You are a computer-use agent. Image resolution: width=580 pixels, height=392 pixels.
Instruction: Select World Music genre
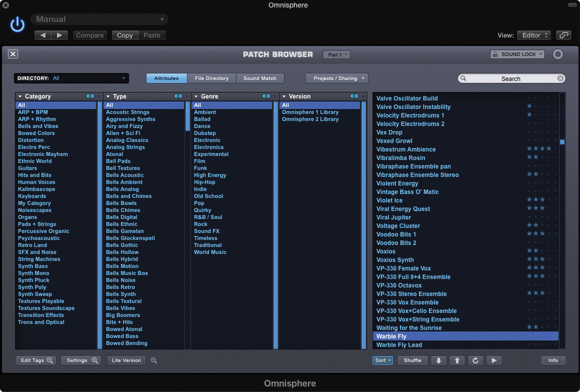(210, 252)
